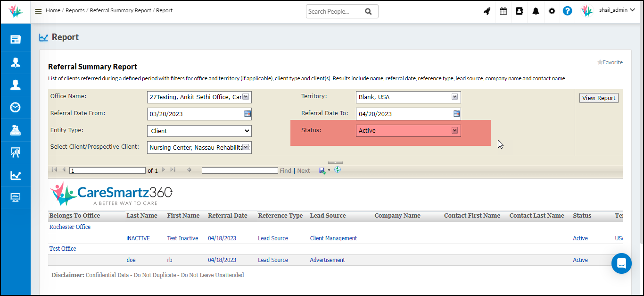Toggle the hamburger navigation menu
Image resolution: width=644 pixels, height=296 pixels.
click(x=39, y=11)
